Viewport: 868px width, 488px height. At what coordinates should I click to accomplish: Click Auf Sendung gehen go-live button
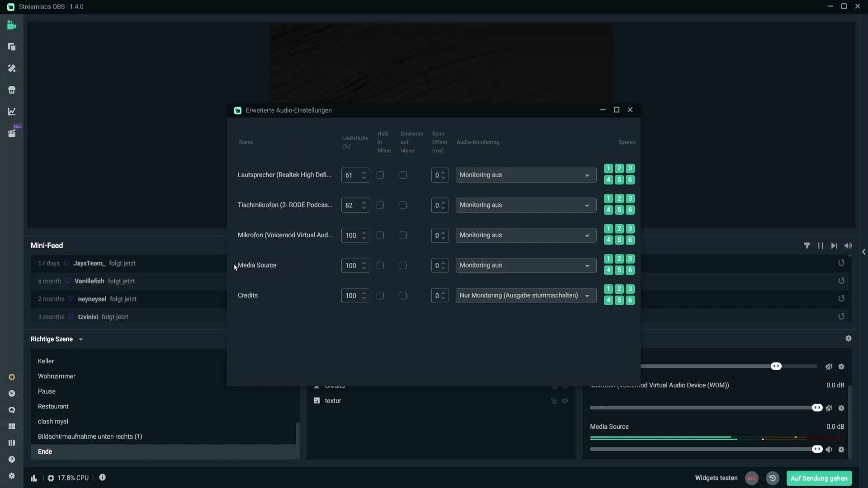pos(820,477)
